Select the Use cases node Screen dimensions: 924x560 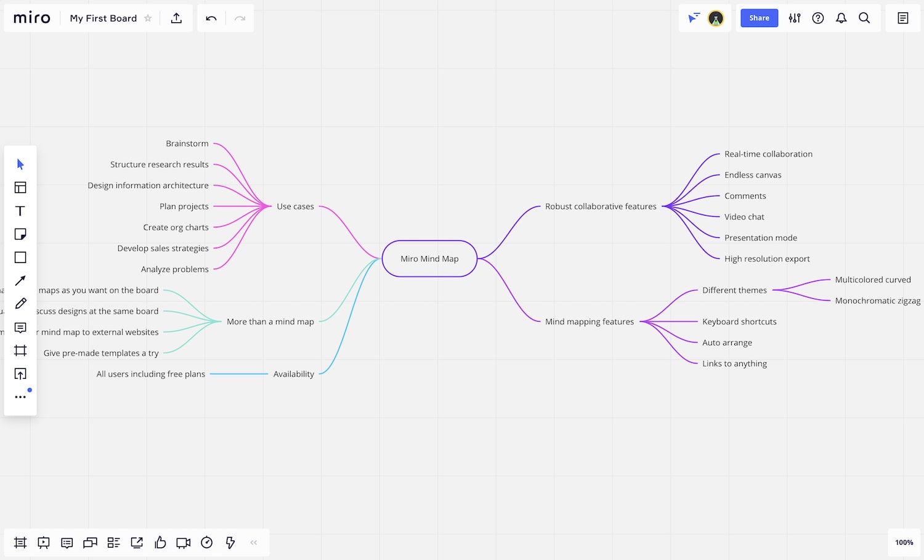point(295,206)
